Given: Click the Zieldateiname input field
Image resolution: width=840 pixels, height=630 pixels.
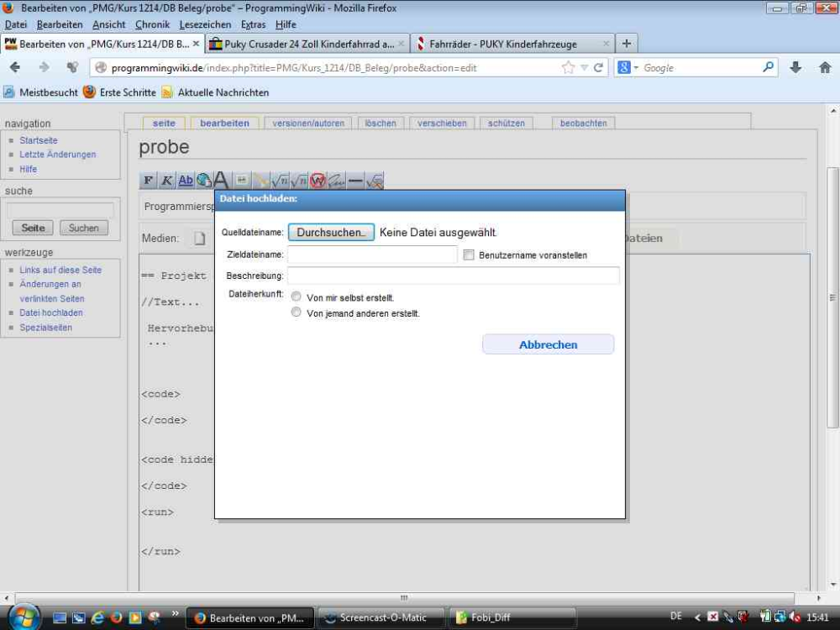Looking at the screenshot, I should (372, 255).
